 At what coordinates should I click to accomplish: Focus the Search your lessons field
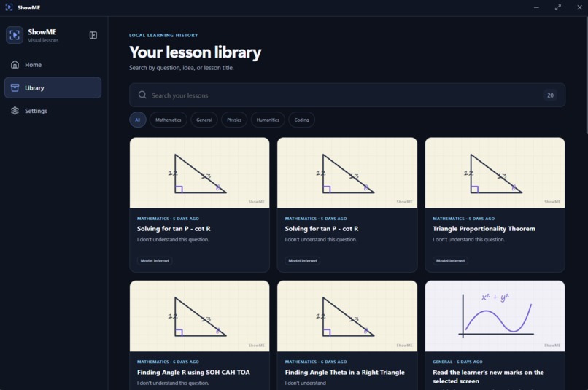(347, 95)
